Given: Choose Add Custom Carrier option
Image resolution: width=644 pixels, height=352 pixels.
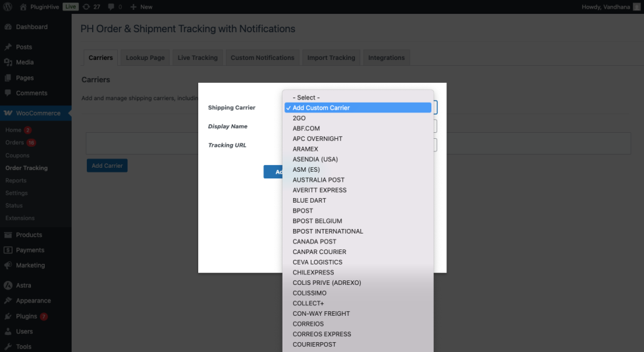Looking at the screenshot, I should click(321, 108).
